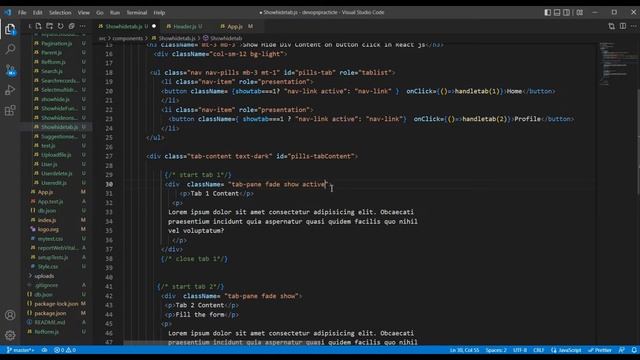640x360 pixels.
Task: Open the Explorer view in activity bar
Action: (10, 29)
